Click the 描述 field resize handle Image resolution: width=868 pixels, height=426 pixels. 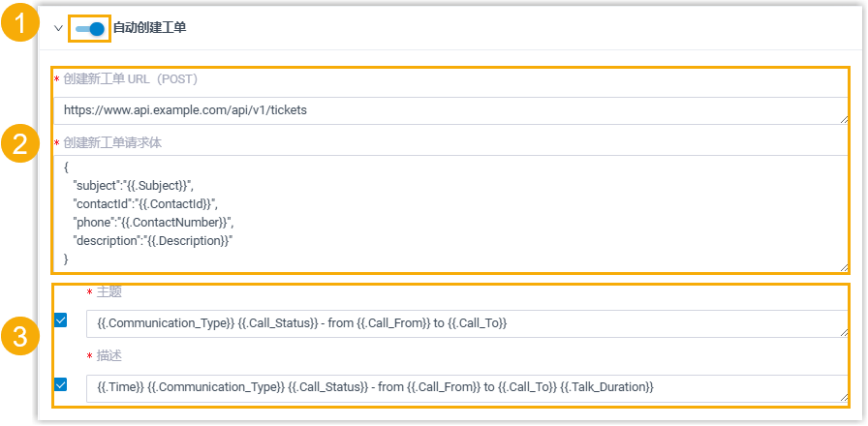pos(845,396)
